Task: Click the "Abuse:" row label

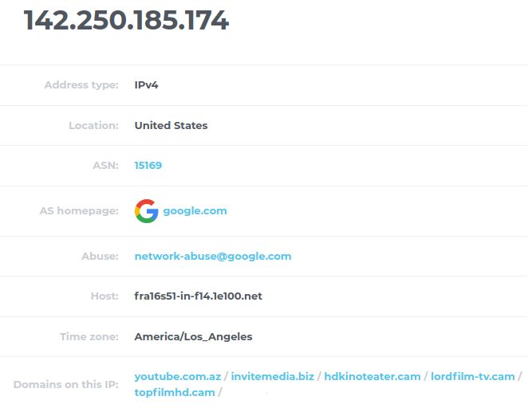Action: point(100,257)
